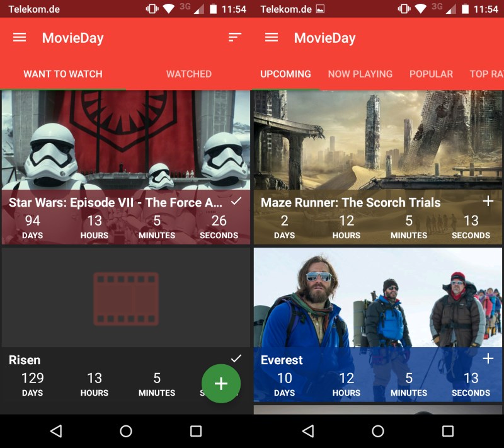Add Maze Runner with its plus icon

tap(488, 201)
